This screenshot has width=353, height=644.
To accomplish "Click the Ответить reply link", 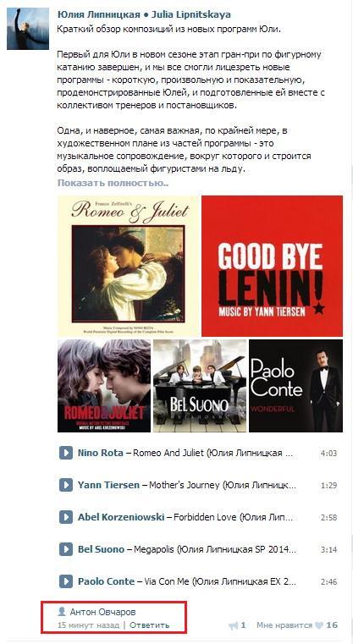I will 149,625.
